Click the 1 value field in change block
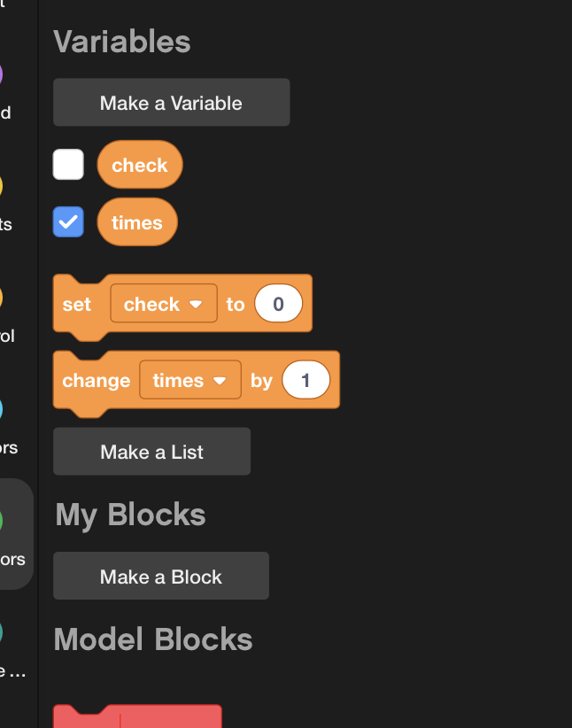The width and height of the screenshot is (572, 728). pos(305,380)
